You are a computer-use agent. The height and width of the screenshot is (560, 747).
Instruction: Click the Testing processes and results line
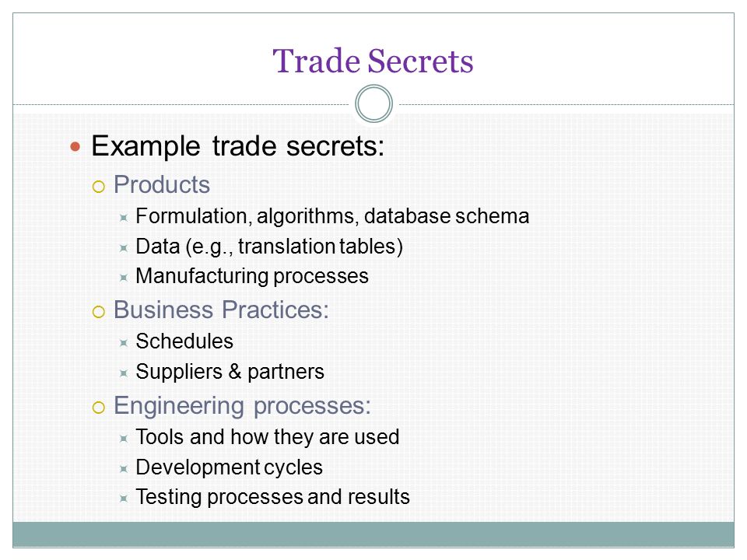click(x=272, y=497)
